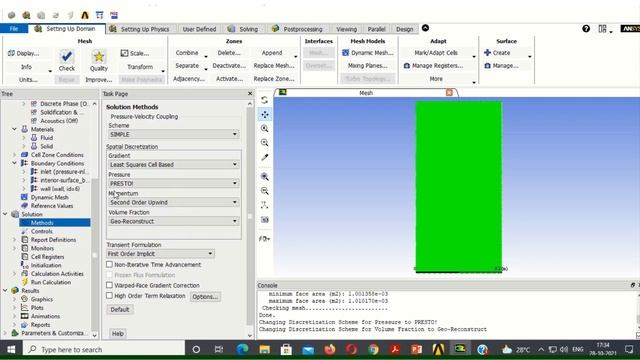Select the zoom in/out tool

pos(264,129)
